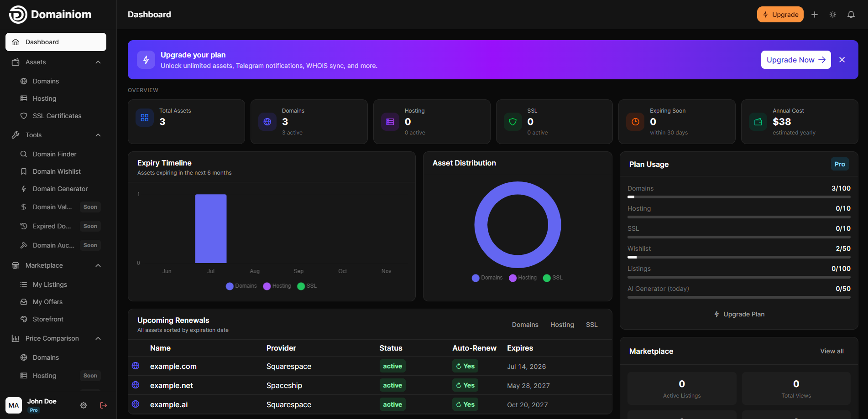Click globe icon for example.net row
868x419 pixels.
[x=136, y=385]
